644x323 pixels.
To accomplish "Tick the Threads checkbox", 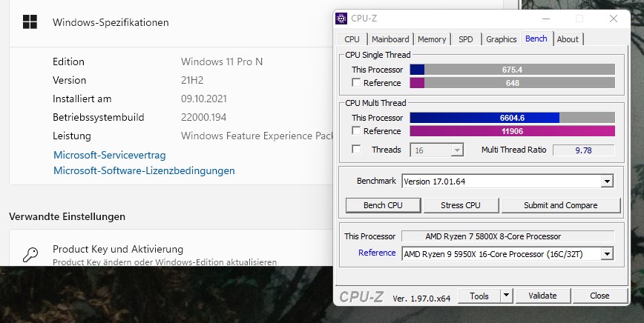I will tap(356, 149).
